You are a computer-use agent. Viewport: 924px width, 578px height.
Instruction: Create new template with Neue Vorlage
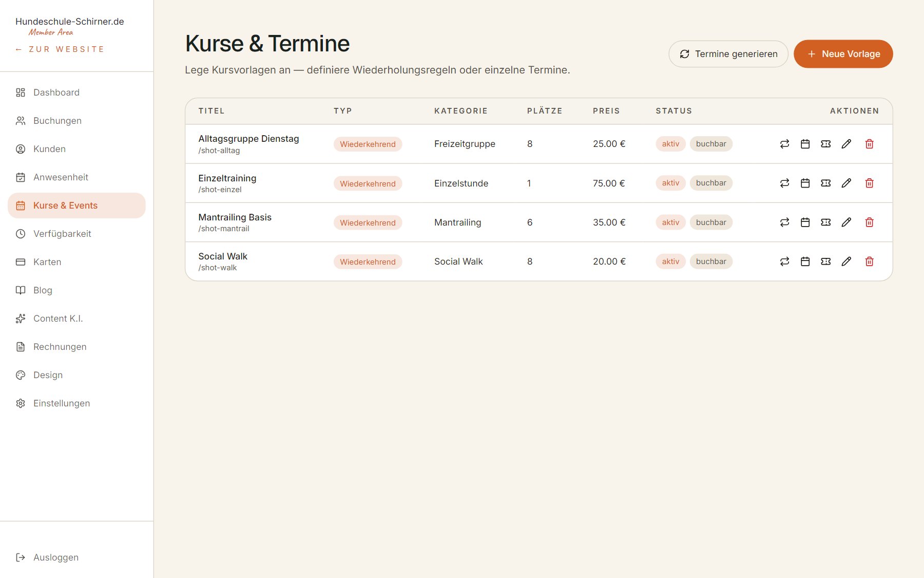(x=843, y=54)
